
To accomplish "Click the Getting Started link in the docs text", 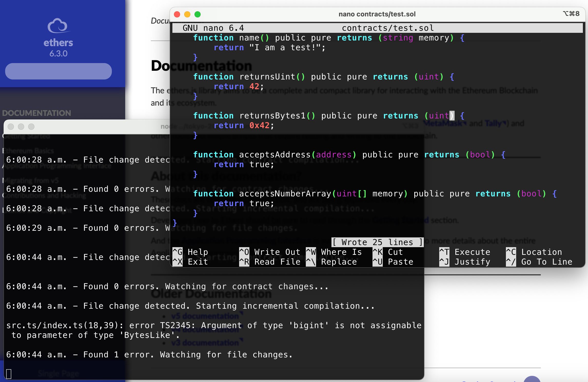I will [x=400, y=220].
